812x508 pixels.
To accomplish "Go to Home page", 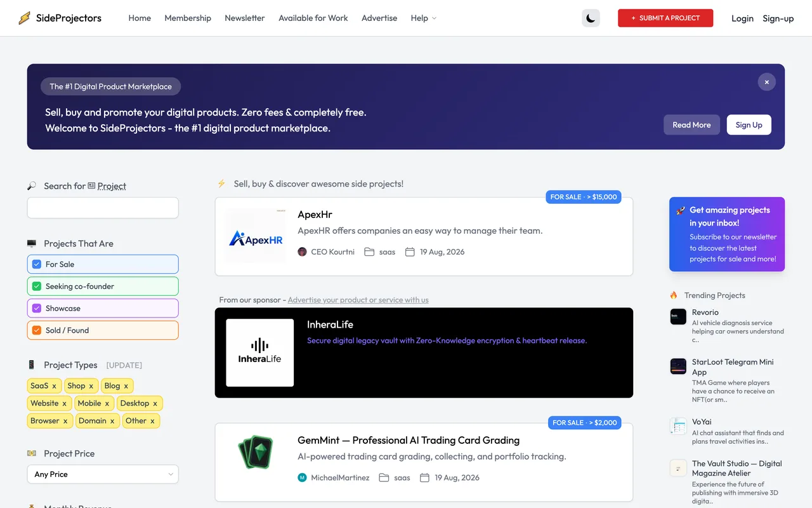I will click(x=140, y=18).
